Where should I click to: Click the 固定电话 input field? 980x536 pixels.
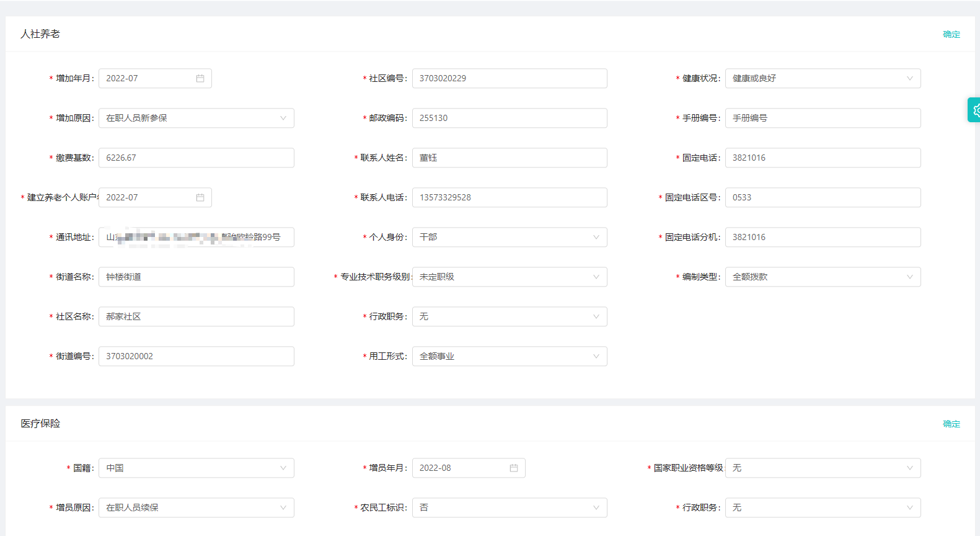(x=823, y=158)
